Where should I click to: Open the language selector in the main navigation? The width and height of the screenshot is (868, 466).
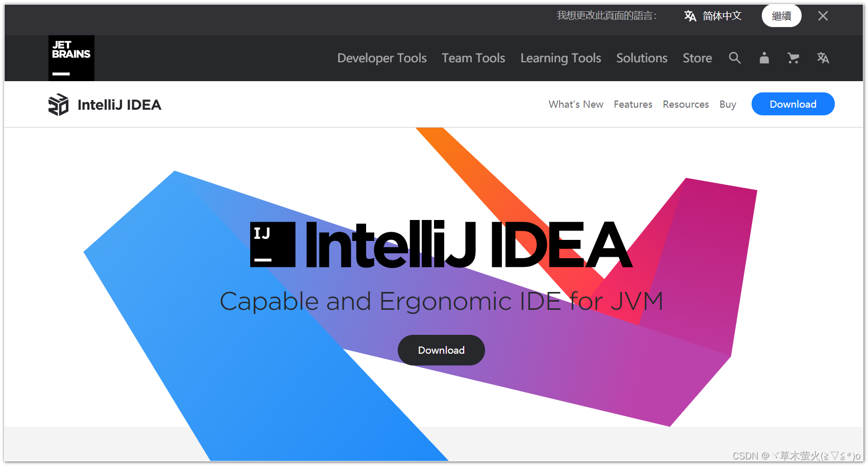[x=823, y=58]
